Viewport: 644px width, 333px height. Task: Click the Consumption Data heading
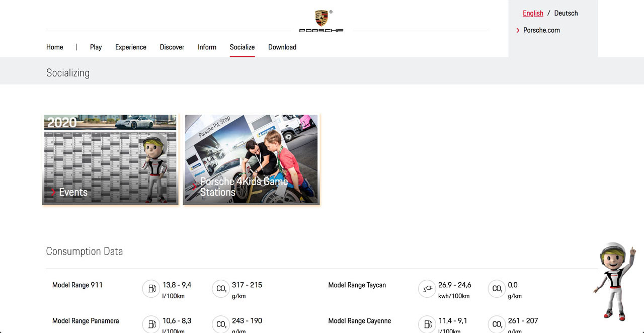[x=85, y=251]
